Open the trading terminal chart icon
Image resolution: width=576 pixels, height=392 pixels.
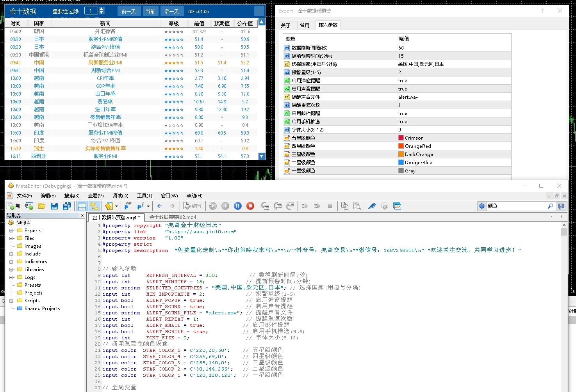click(397, 206)
